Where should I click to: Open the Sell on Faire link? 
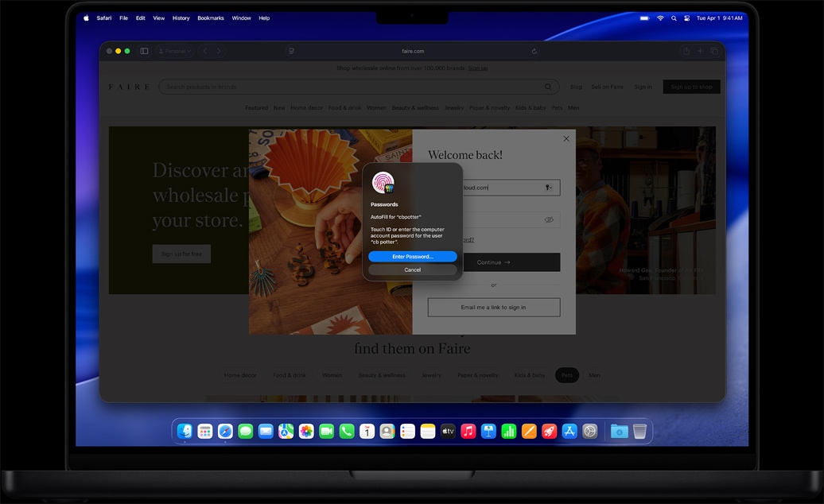607,87
